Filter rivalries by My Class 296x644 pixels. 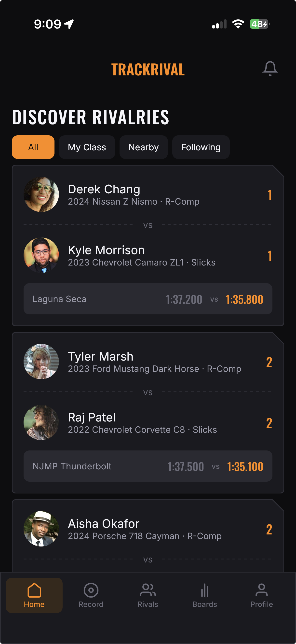[87, 147]
